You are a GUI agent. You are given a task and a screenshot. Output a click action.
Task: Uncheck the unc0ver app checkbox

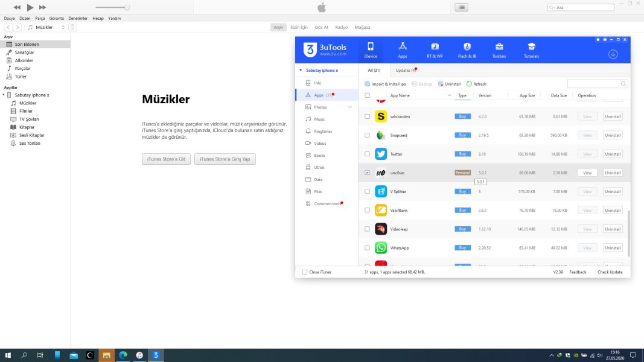pyautogui.click(x=368, y=173)
